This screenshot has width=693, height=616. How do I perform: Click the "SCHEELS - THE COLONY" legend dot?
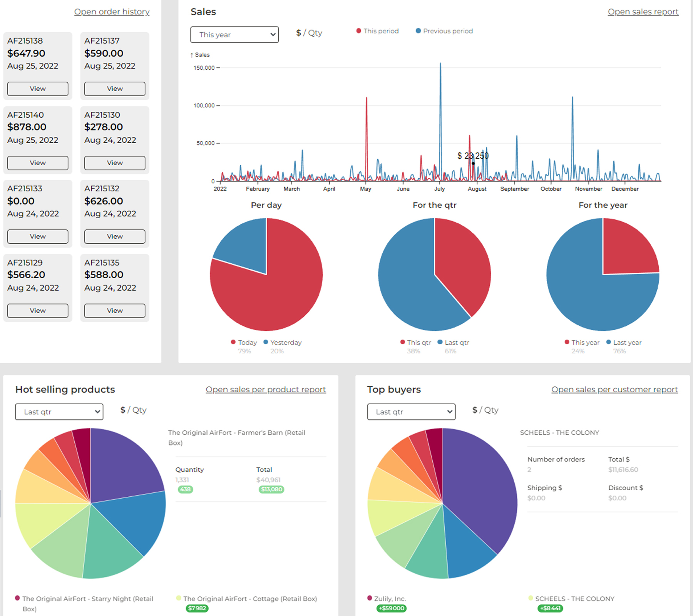tap(531, 599)
